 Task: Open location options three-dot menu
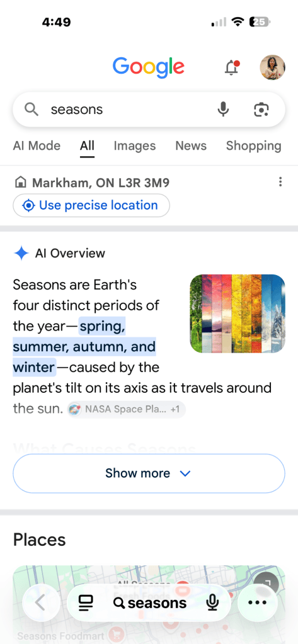coord(280,182)
